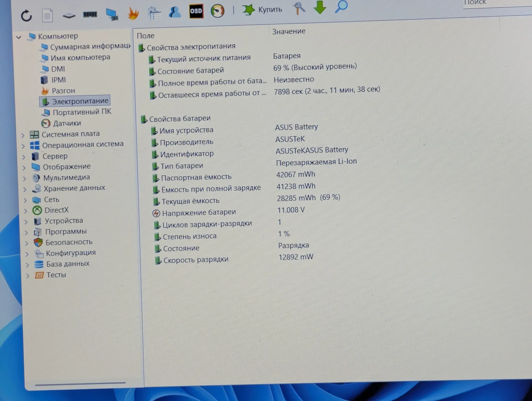Click the magnifier search icon
The height and width of the screenshot is (401, 532).
(x=341, y=6)
